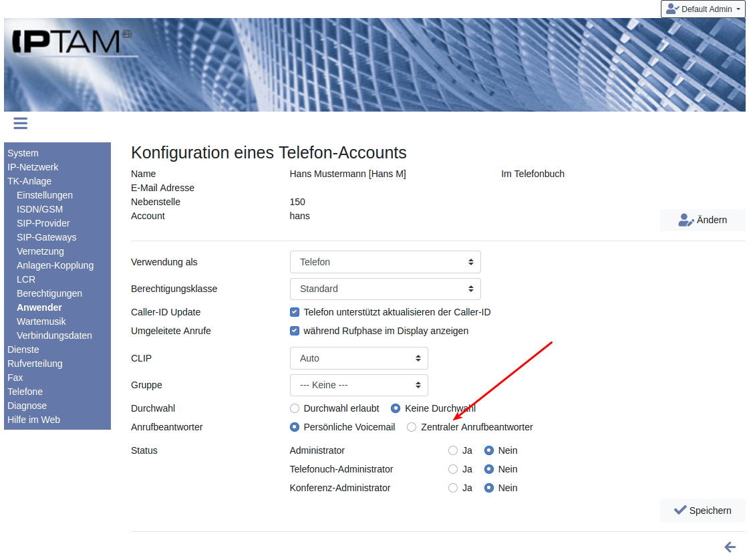The width and height of the screenshot is (755, 560).
Task: Uncheck the Caller-ID update checkbox
Action: click(295, 312)
